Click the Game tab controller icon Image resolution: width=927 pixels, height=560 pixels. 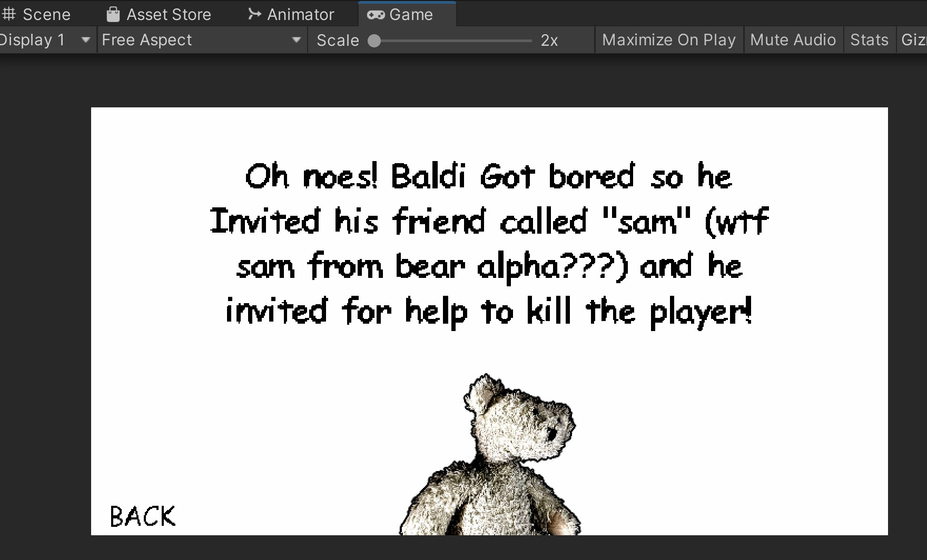375,14
